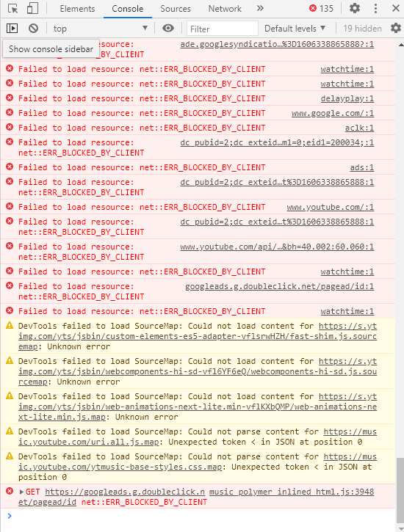Open the top context dropdown
Image resolution: width=404 pixels, height=532 pixels.
[101, 29]
